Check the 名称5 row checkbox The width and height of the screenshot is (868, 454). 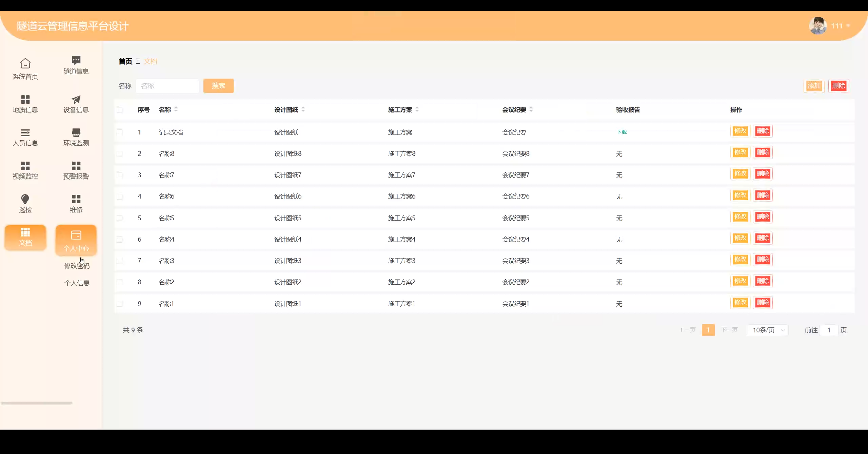coord(120,218)
